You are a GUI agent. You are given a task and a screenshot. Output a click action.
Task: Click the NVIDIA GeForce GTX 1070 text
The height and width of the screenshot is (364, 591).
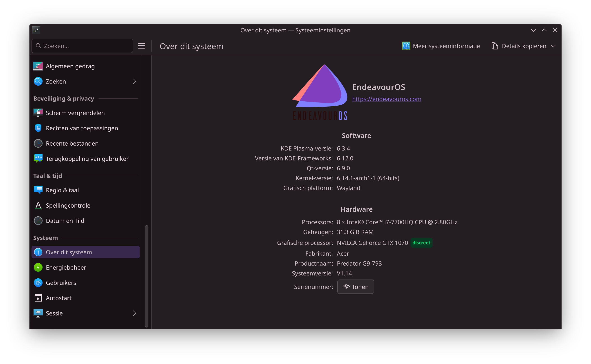tap(372, 243)
